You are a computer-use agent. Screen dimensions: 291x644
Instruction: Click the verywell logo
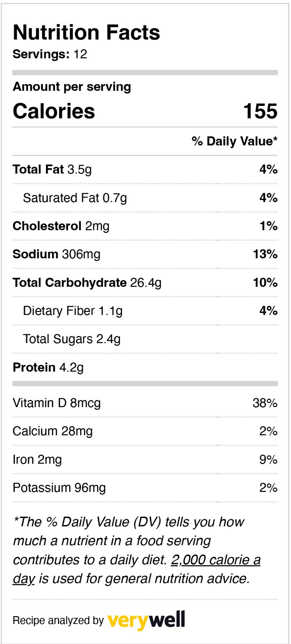point(146,620)
